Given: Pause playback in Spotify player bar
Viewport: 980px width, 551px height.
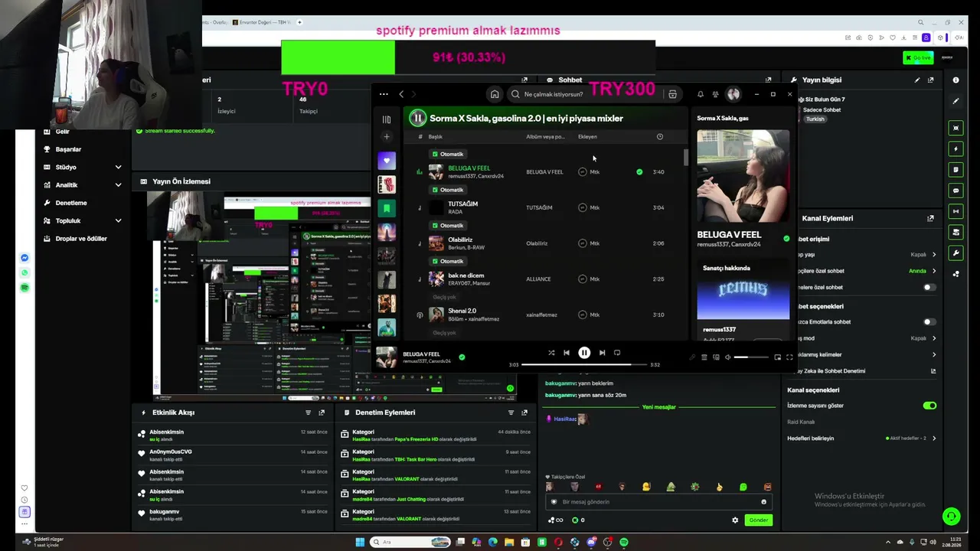Looking at the screenshot, I should click(584, 353).
